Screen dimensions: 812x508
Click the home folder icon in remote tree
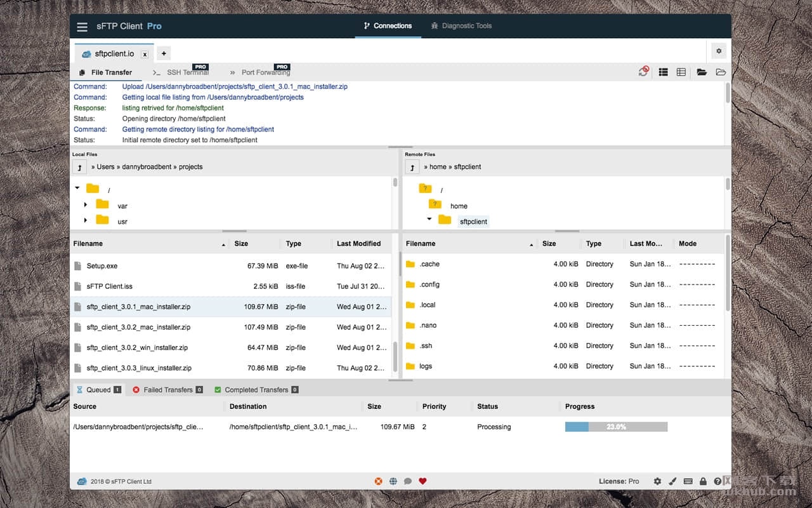435,204
